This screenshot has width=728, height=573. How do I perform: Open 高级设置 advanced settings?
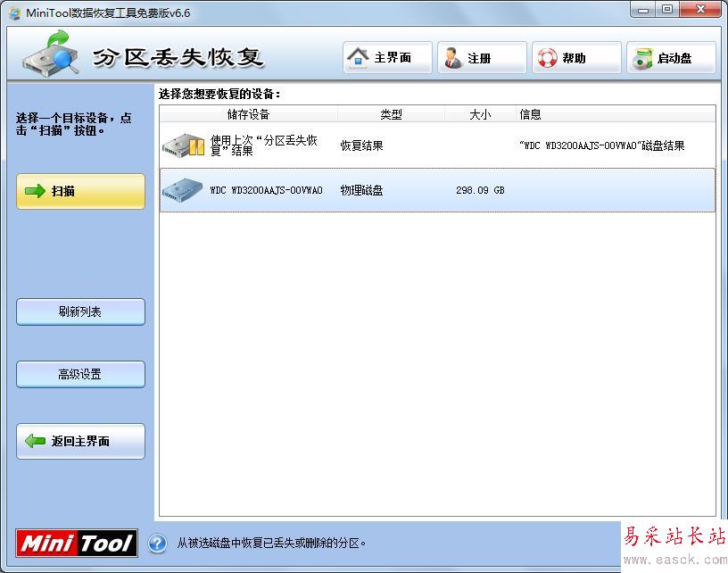(81, 374)
